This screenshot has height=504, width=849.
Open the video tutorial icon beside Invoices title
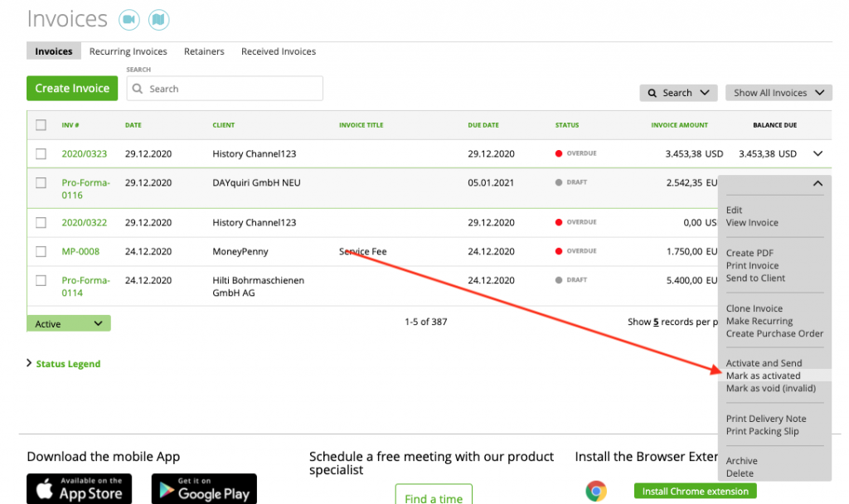click(x=129, y=19)
